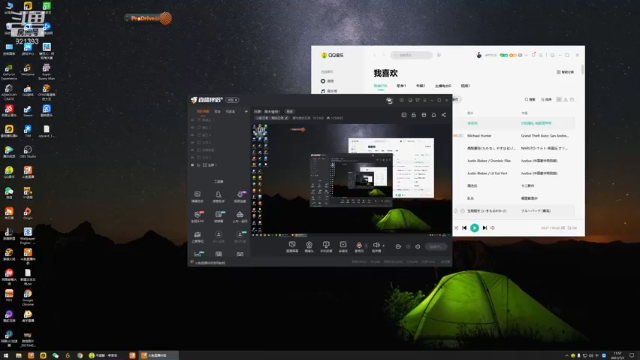The width and height of the screenshot is (640, 360).
Task: Add camera source from streaming bottom toolbar
Action: pyautogui.click(x=309, y=246)
